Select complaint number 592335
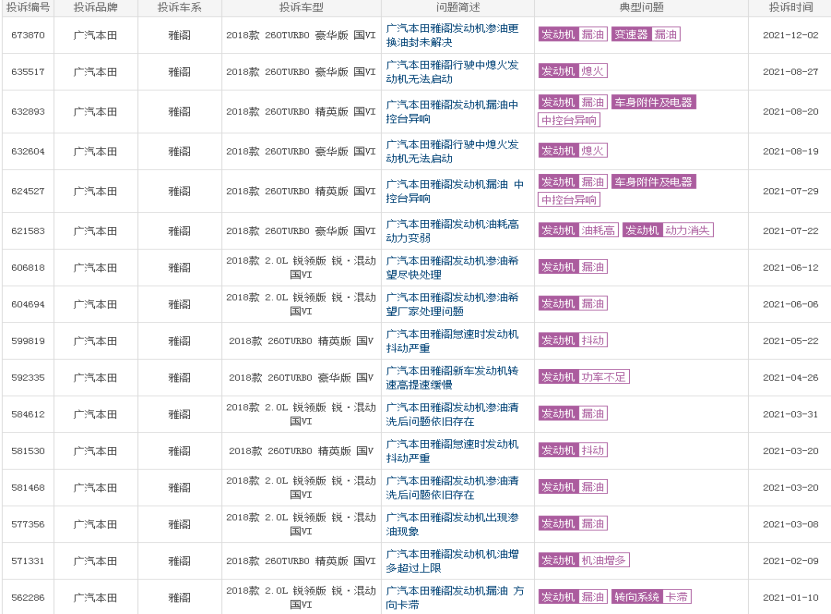The width and height of the screenshot is (831, 614). (28, 378)
